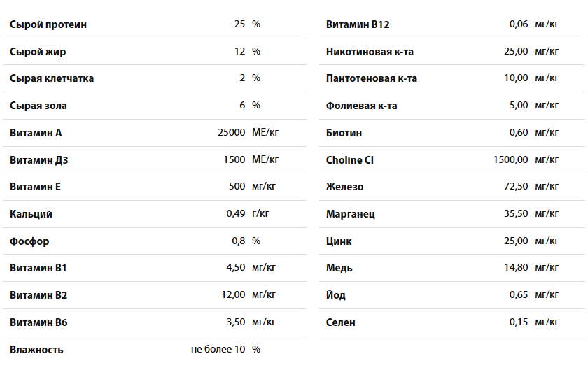
Task: Select the Марганец label
Action: pos(351,214)
